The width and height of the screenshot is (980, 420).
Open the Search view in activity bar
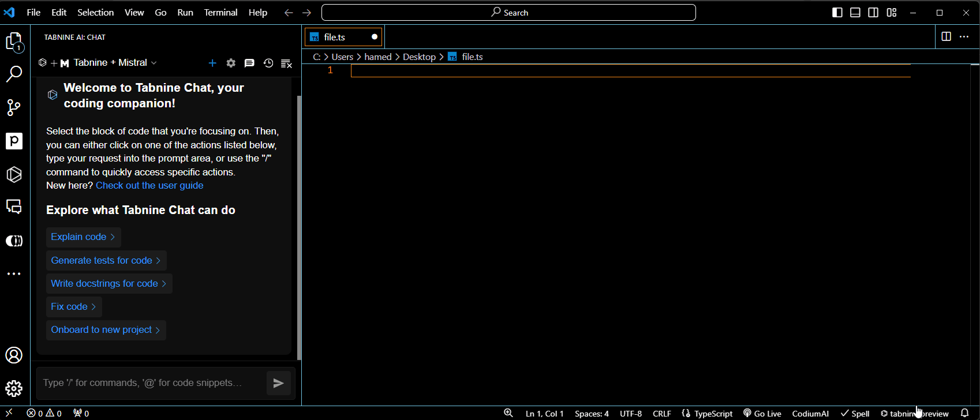click(x=14, y=74)
